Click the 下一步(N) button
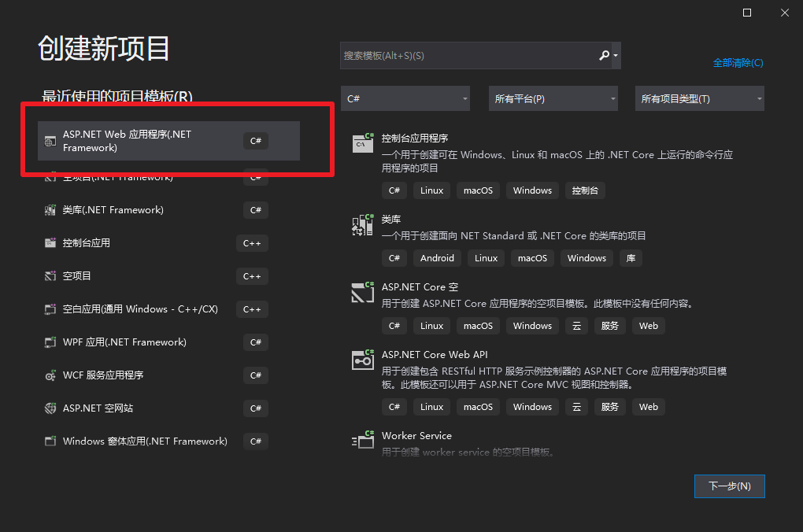This screenshot has height=532, width=803. click(x=729, y=486)
